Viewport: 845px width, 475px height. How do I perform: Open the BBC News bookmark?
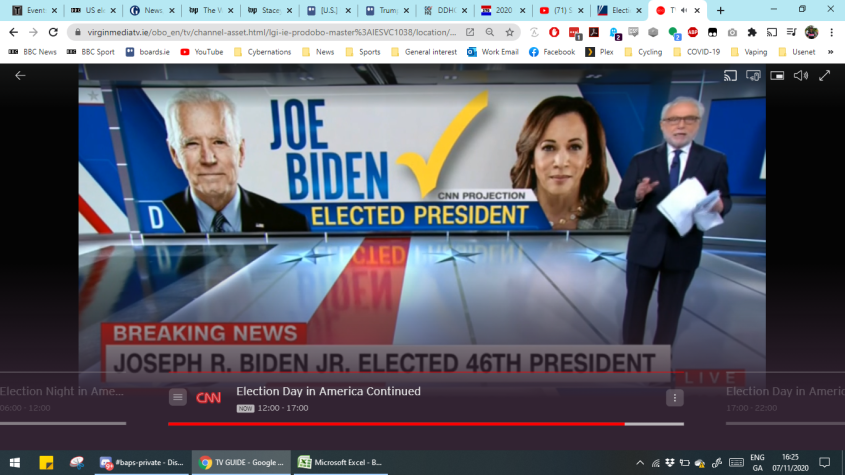[x=32, y=52]
